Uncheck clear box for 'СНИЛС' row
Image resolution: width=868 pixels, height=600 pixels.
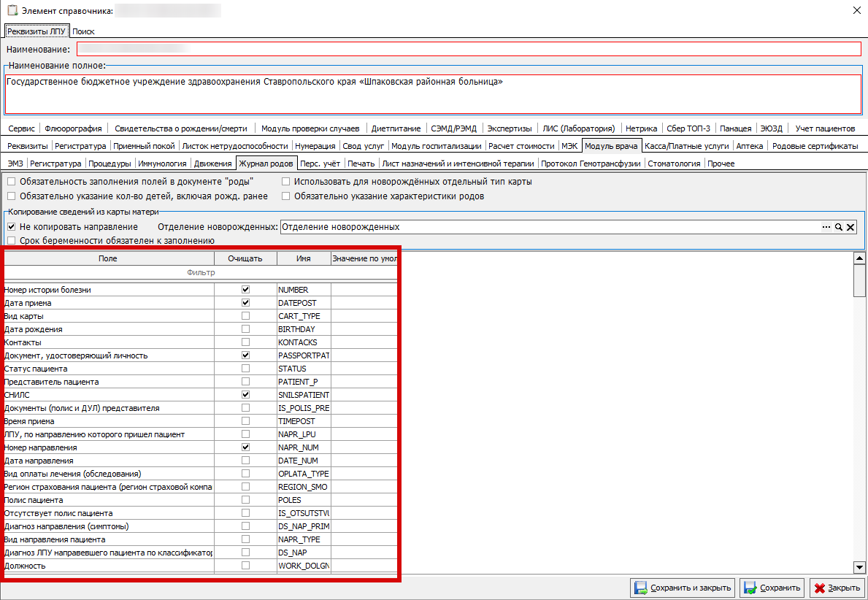click(x=245, y=395)
